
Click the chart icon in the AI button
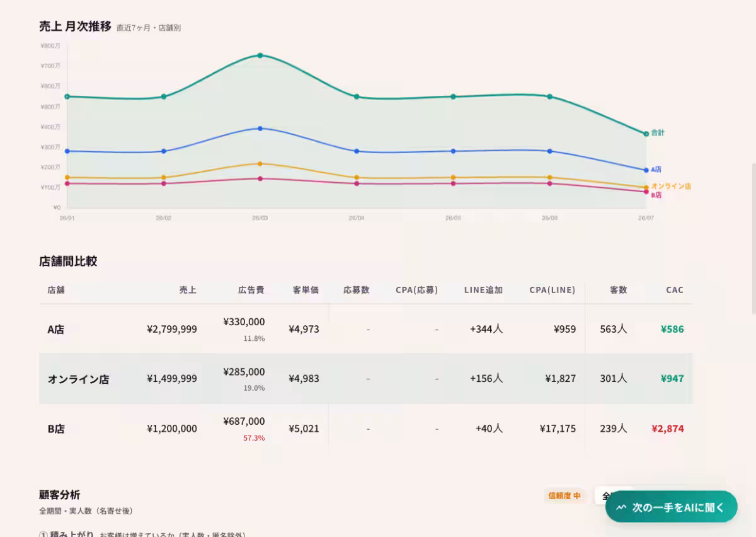point(622,507)
